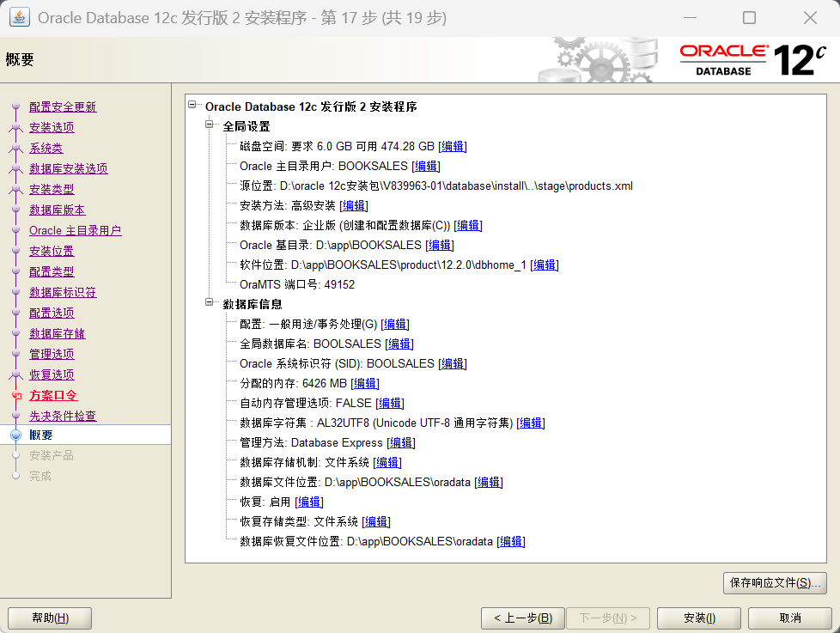The width and height of the screenshot is (840, 633).
Task: Edit the 自动内存管理选项 FALSE entry
Action: (390, 404)
